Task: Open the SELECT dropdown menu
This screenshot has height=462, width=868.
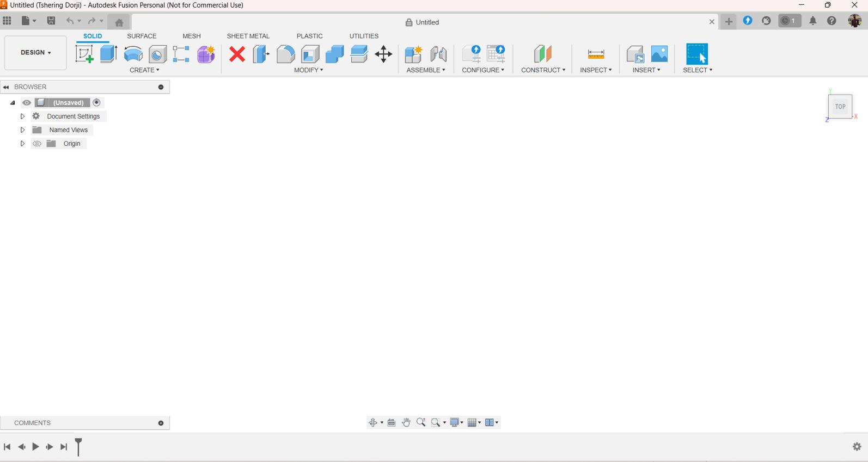Action: [x=698, y=70]
